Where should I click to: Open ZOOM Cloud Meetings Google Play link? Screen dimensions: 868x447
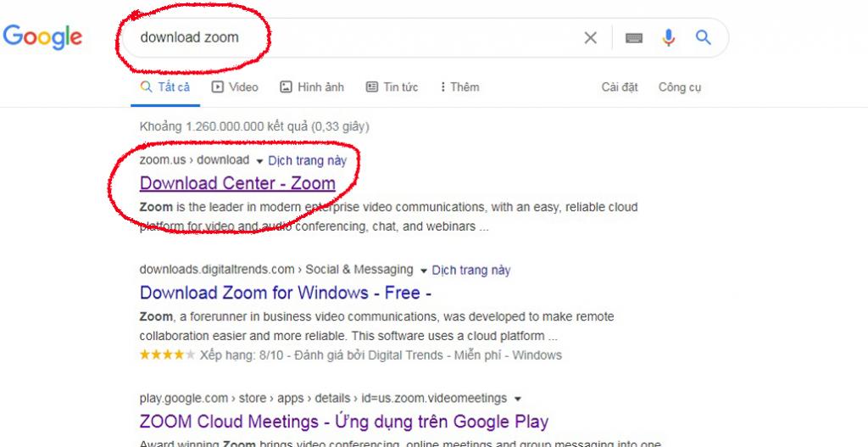(343, 422)
